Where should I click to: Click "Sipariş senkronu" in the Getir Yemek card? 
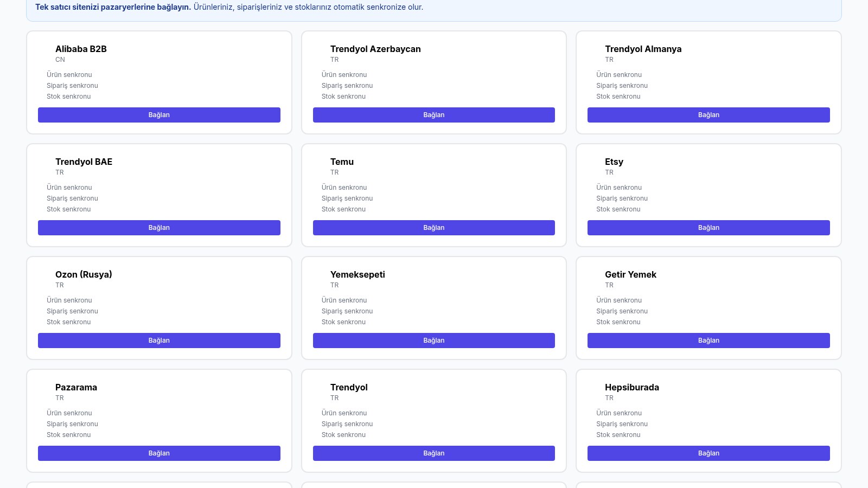click(622, 311)
